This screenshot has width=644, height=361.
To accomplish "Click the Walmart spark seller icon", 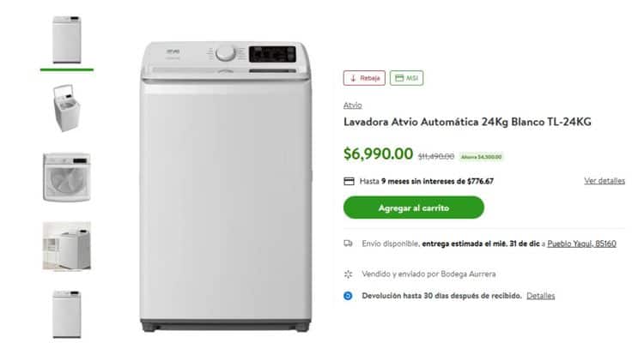I will tap(348, 274).
